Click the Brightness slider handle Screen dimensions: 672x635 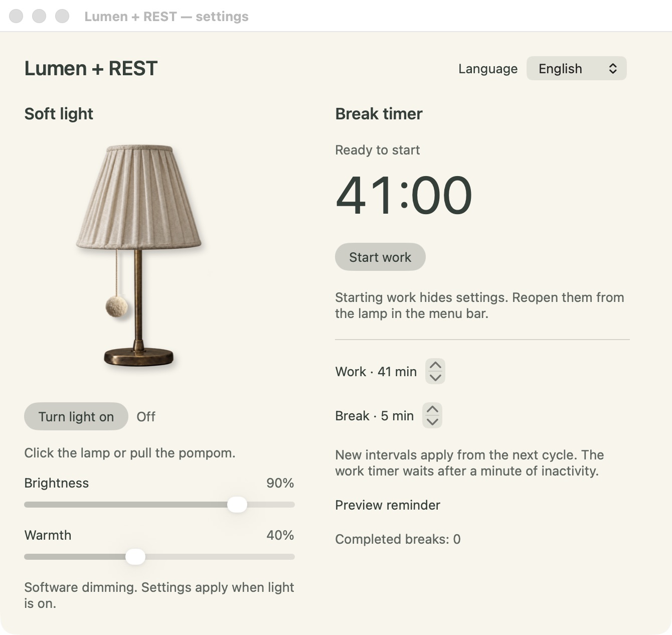click(237, 505)
